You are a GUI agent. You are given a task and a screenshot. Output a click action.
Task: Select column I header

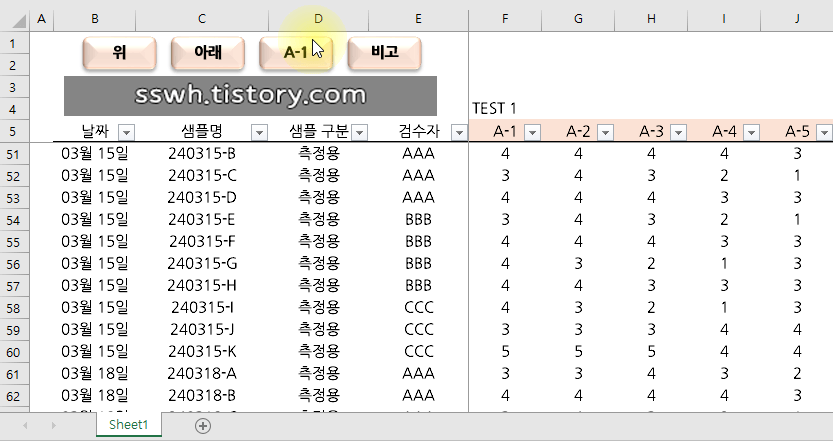(x=724, y=20)
